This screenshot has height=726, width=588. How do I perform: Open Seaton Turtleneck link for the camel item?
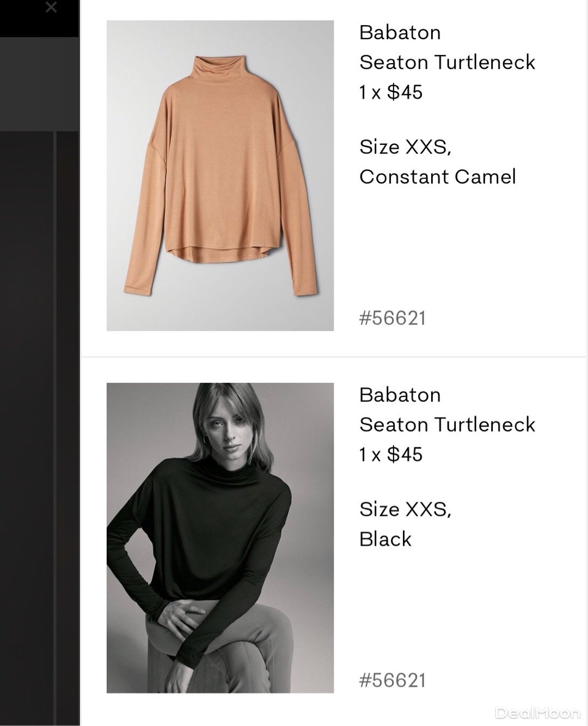pos(447,63)
